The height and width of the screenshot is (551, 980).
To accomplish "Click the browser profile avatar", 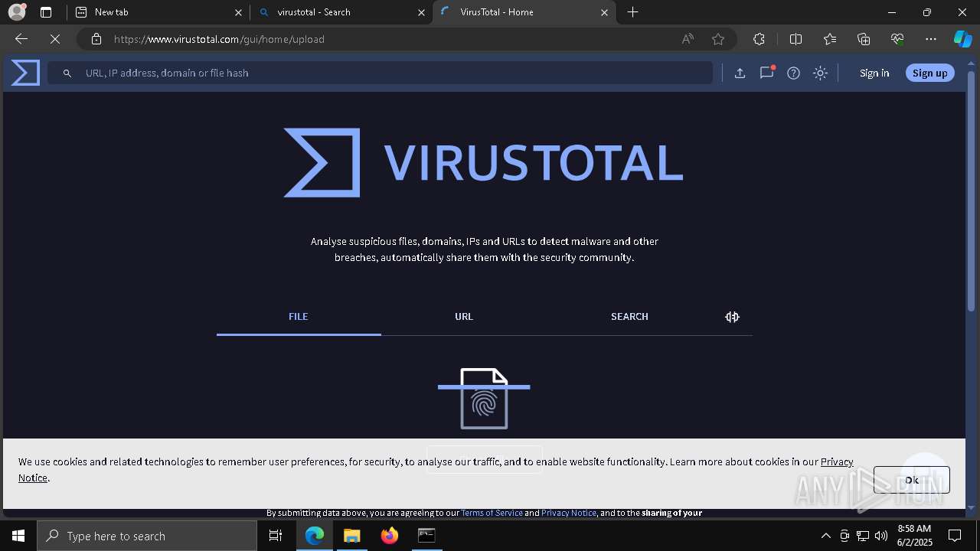I will (16, 12).
